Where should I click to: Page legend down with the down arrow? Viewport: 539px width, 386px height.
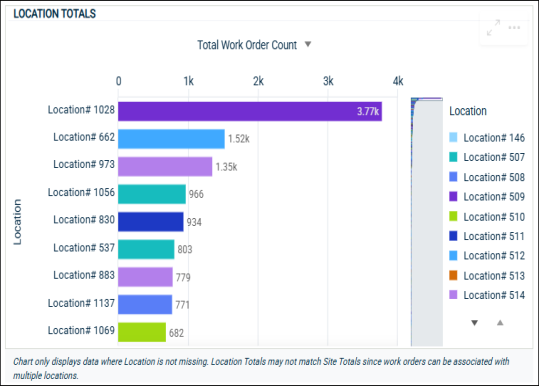point(474,323)
